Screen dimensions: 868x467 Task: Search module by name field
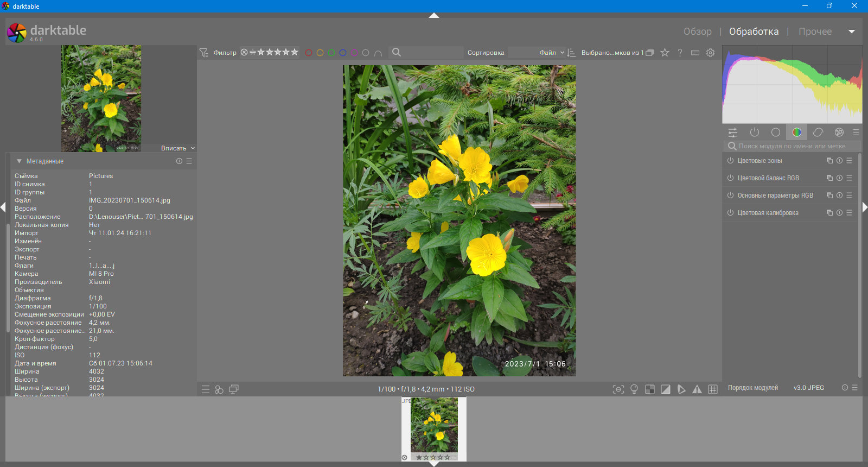point(792,146)
